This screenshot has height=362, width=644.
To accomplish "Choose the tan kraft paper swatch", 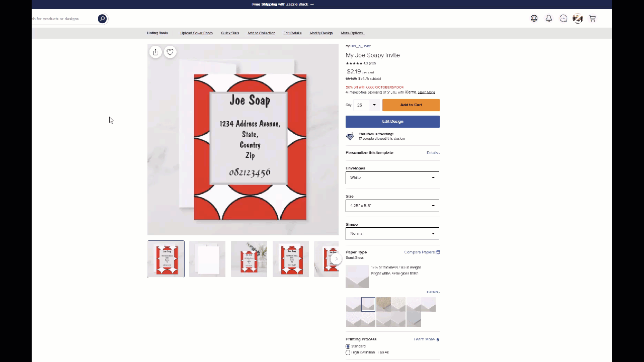I will coord(383,304).
